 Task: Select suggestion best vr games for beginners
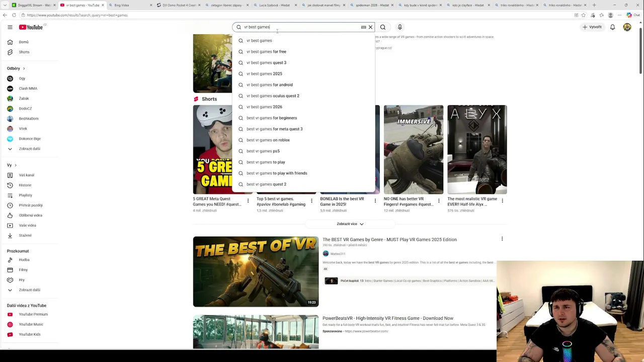(304, 118)
